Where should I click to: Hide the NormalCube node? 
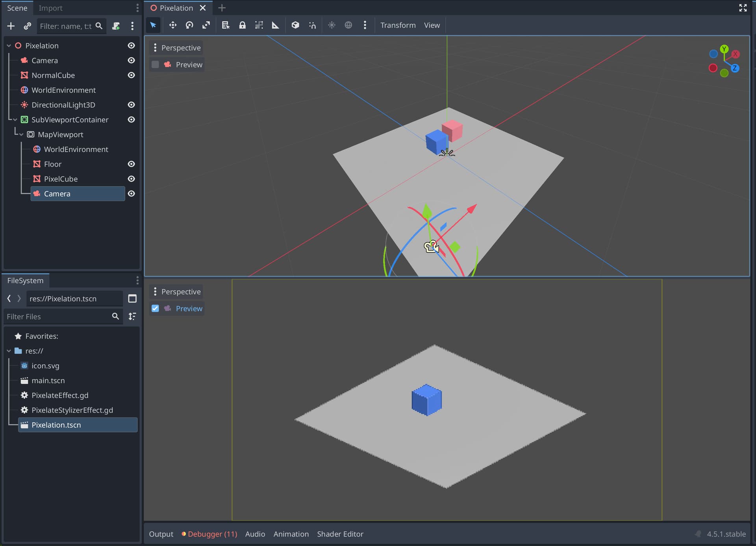[x=132, y=75]
